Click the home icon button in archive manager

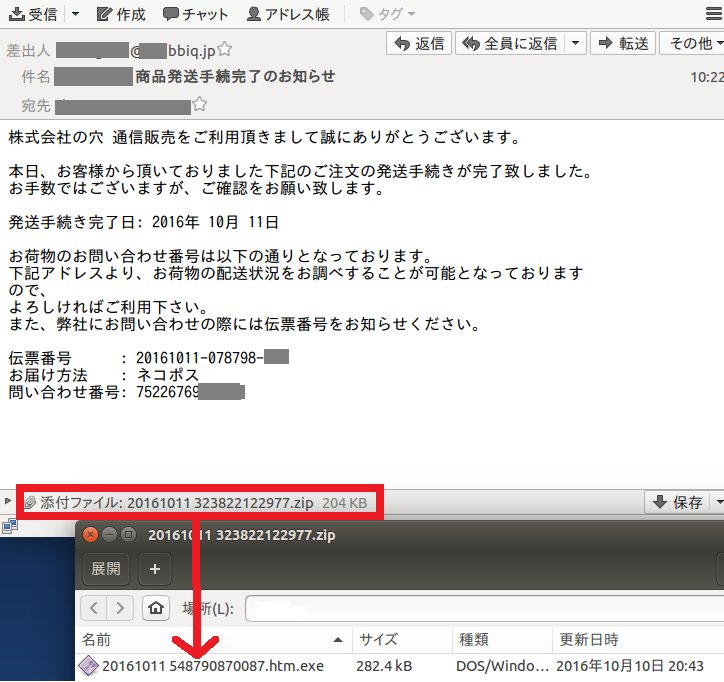tap(156, 608)
